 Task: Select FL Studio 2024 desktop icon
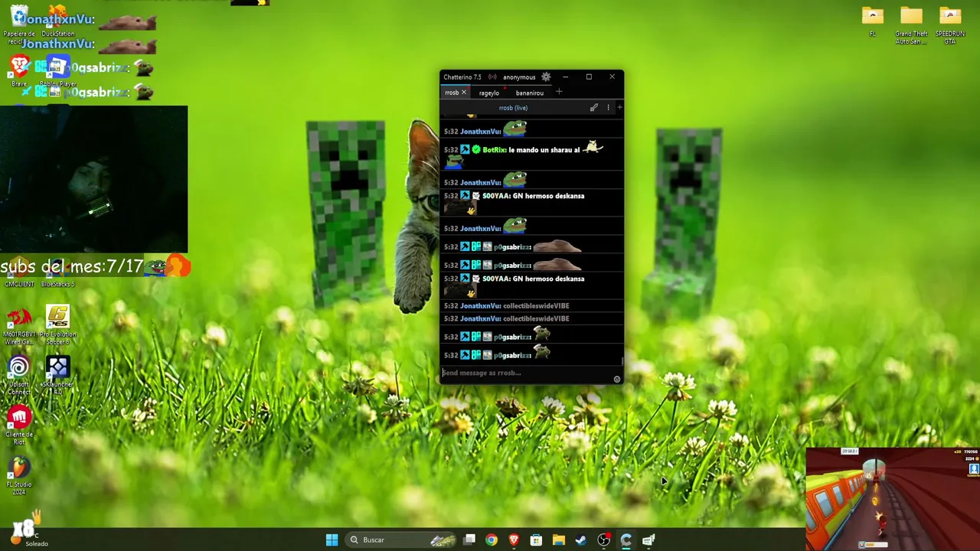[19, 476]
